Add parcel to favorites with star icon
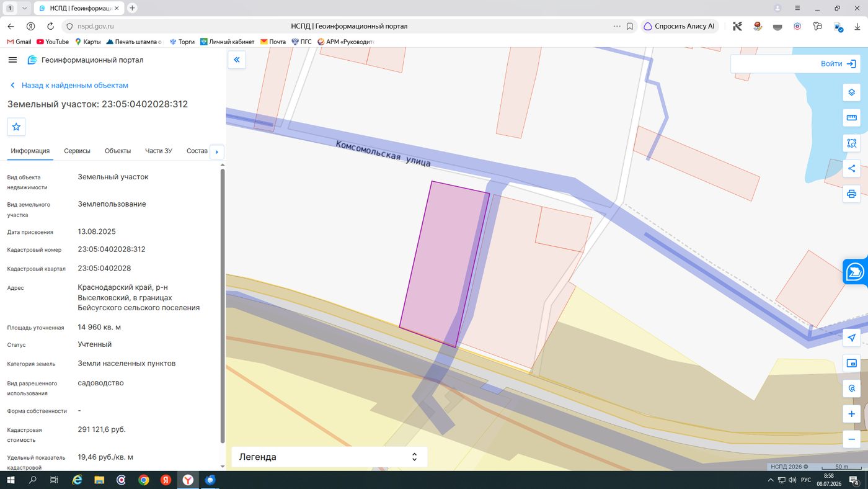The width and height of the screenshot is (868, 489). 16,127
